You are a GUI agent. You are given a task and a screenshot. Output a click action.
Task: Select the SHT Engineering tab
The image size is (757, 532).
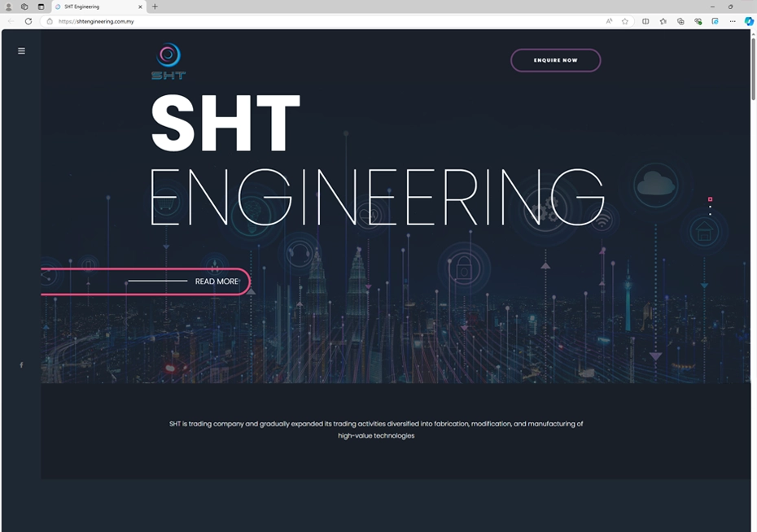point(98,7)
